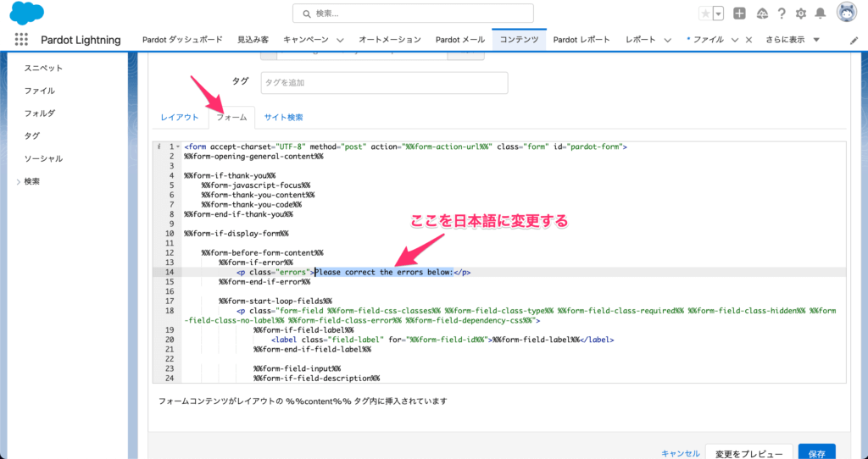Click the %%form-field-input%% line

tap(298, 368)
